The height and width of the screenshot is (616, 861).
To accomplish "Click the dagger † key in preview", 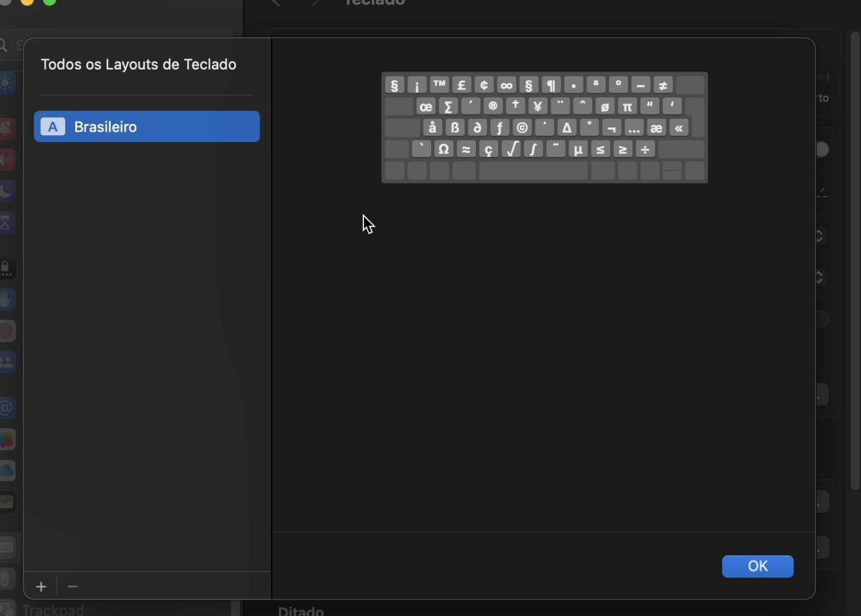I will coord(515,106).
